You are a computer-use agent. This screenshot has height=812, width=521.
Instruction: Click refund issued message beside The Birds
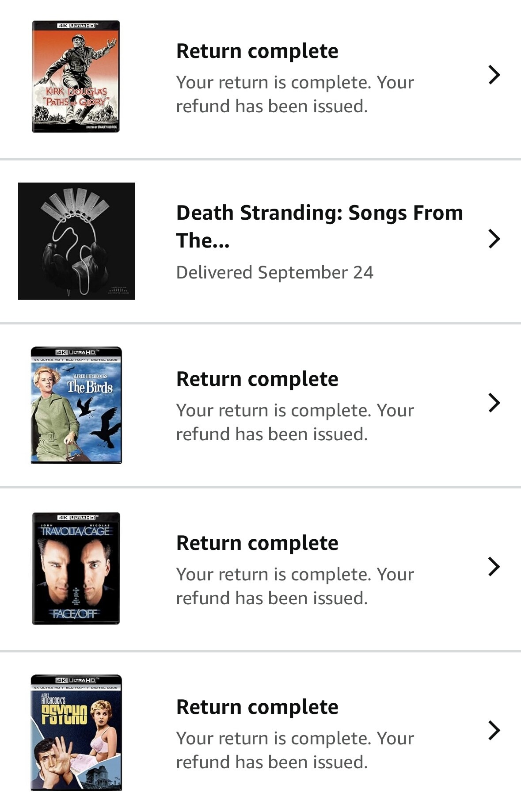[x=295, y=422]
